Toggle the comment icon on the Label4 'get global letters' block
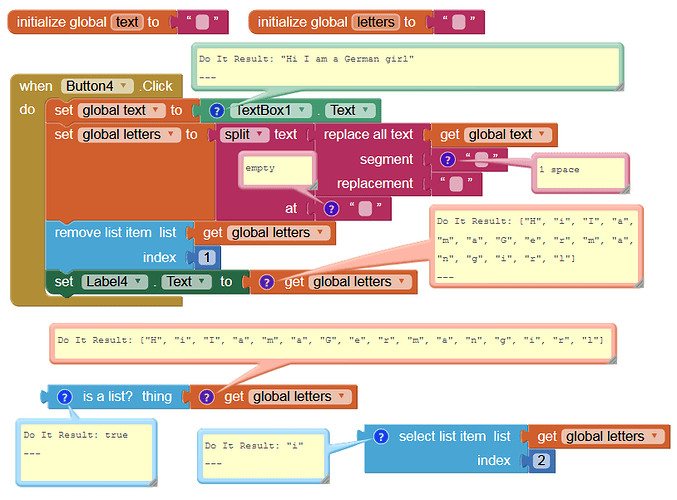This screenshot has height=500, width=677. [x=266, y=282]
